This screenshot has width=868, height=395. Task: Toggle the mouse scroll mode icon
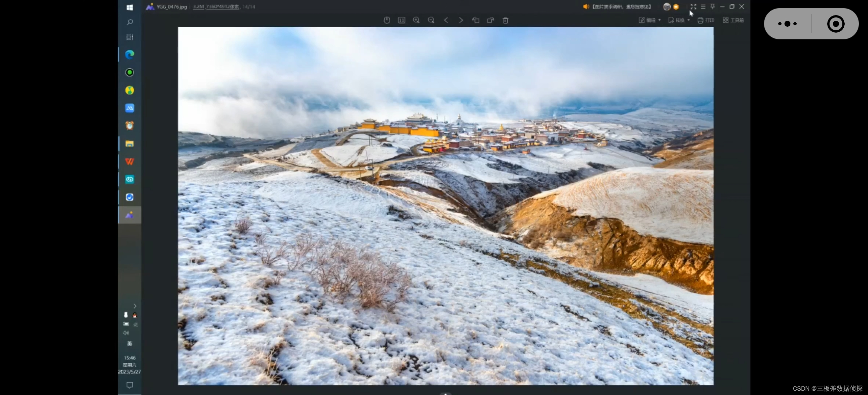tap(386, 20)
